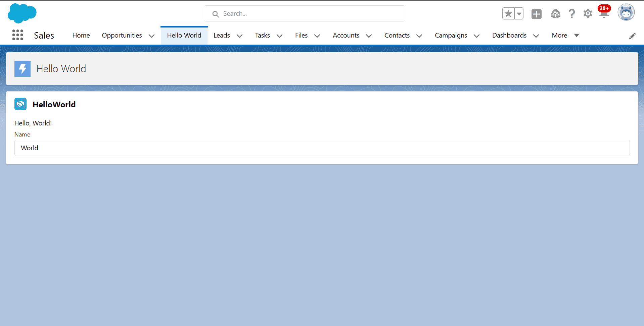Click into the Name input field
The image size is (644, 326).
coord(322,148)
